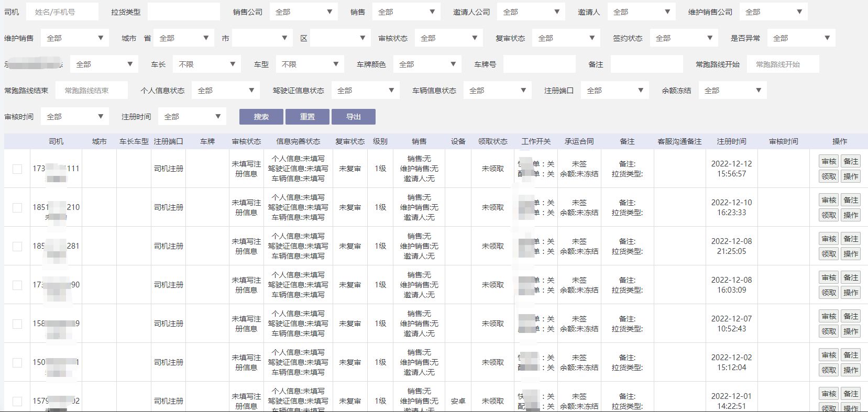Click the 备注 filter input field
Viewport: 868px width, 412px height.
647,64
